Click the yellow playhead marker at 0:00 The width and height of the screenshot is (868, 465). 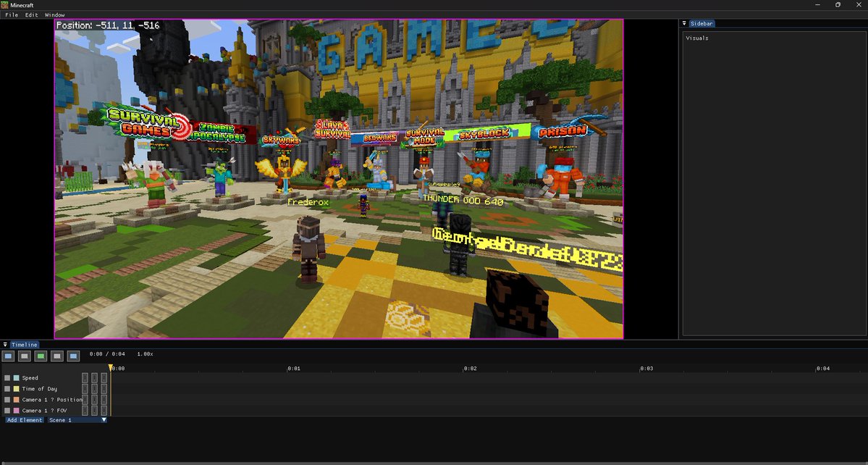[111, 367]
